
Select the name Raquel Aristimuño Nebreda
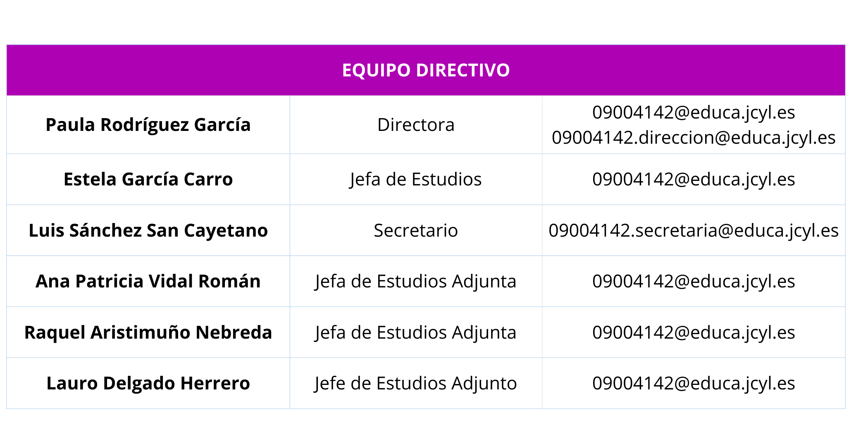pos(148,332)
